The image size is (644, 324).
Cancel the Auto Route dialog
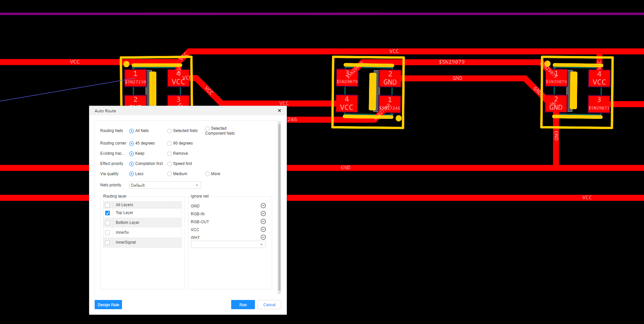pos(269,305)
